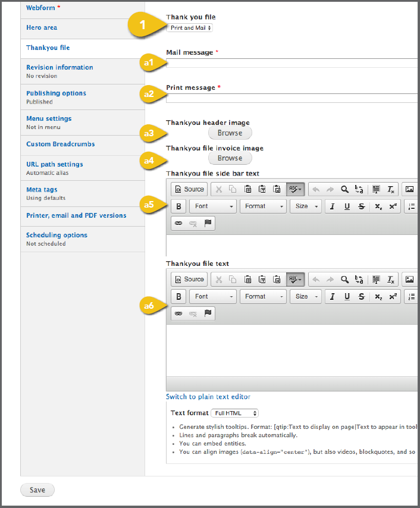Click Undo icon in side bar text editor
The height and width of the screenshot is (508, 420).
point(316,189)
